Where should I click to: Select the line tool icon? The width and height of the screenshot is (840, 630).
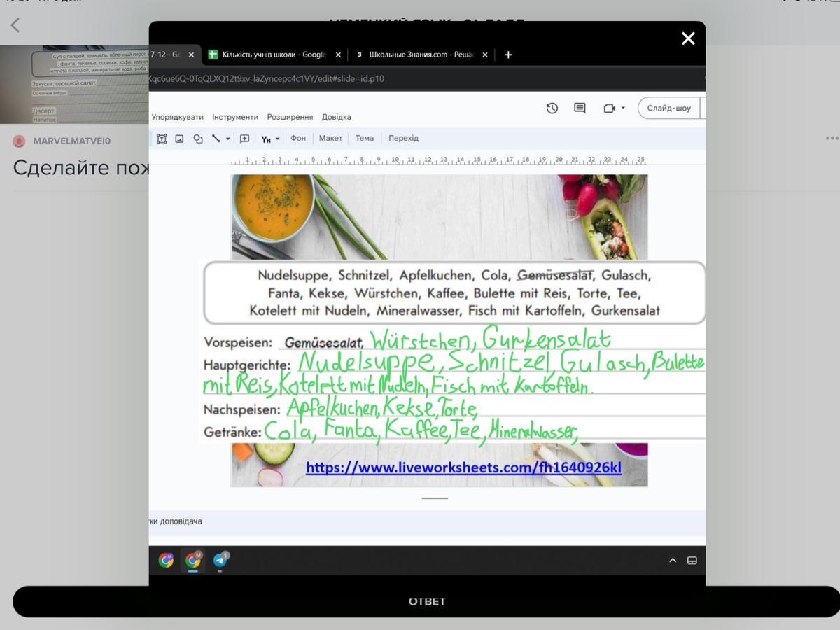pos(216,139)
